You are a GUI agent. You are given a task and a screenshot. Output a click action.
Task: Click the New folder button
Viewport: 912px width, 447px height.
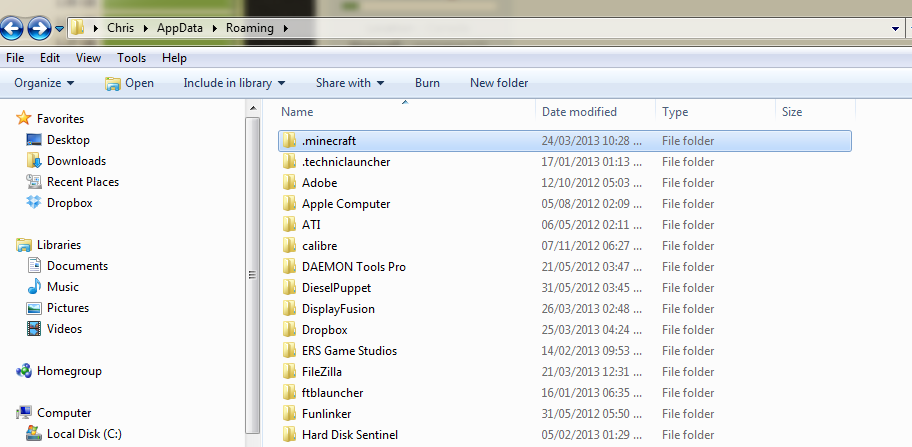pyautogui.click(x=499, y=83)
